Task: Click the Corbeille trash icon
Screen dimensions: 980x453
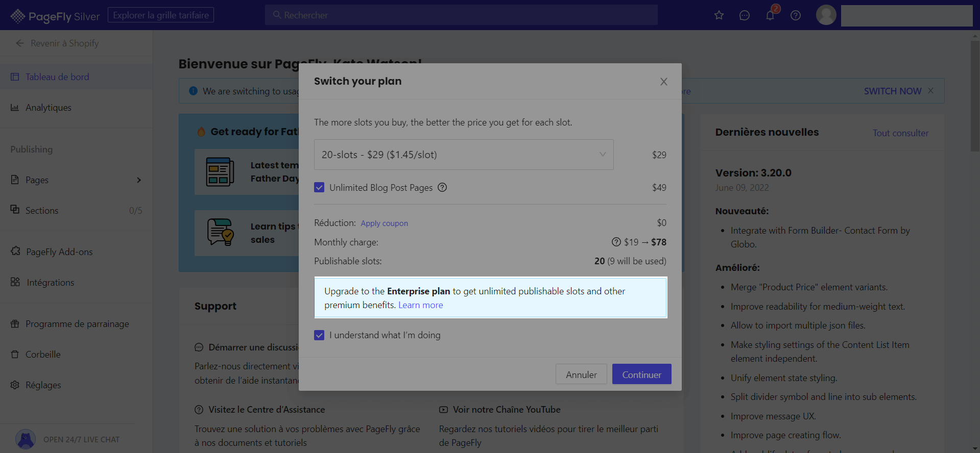Action: pyautogui.click(x=15, y=354)
